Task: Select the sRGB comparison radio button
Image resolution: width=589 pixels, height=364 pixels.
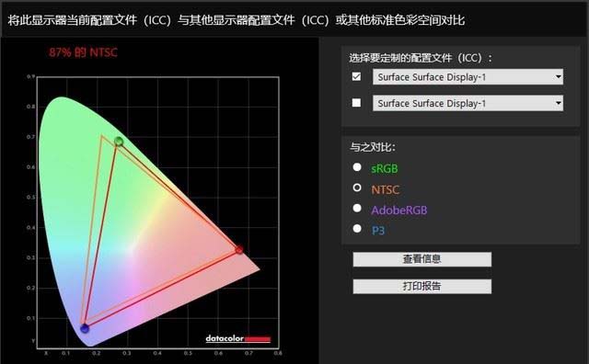Action: coord(357,167)
